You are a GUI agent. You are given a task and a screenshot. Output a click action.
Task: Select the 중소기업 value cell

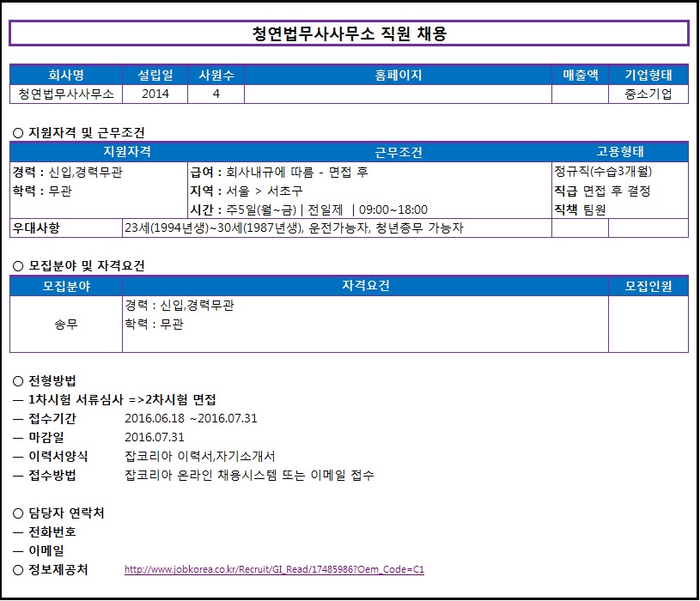pos(648,94)
